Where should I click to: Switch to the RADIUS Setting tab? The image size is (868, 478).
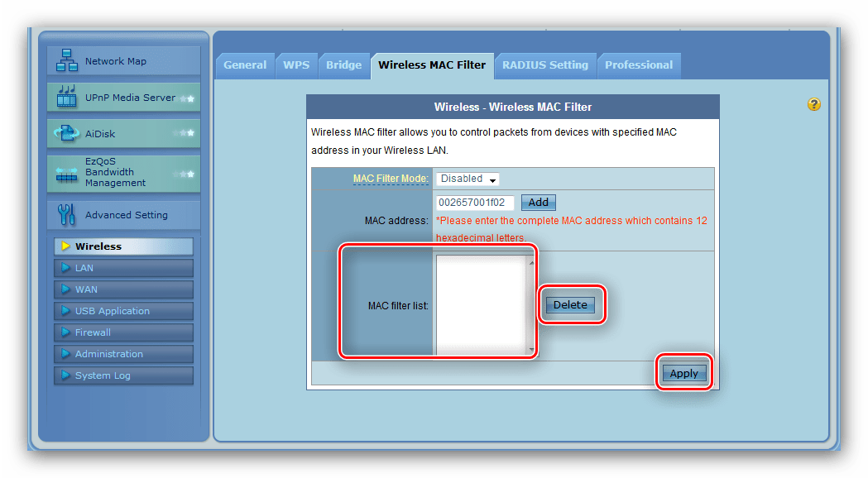pos(544,65)
